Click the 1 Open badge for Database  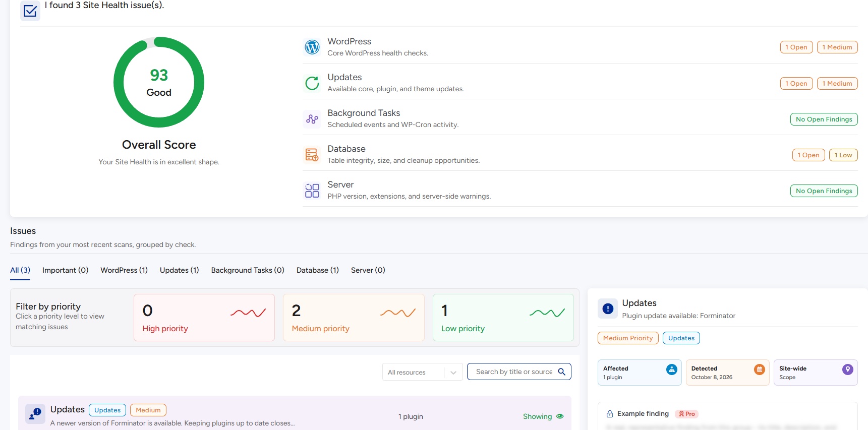808,155
